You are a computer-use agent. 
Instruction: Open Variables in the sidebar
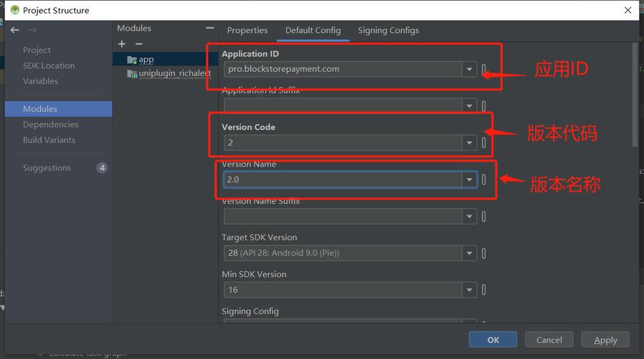[40, 81]
